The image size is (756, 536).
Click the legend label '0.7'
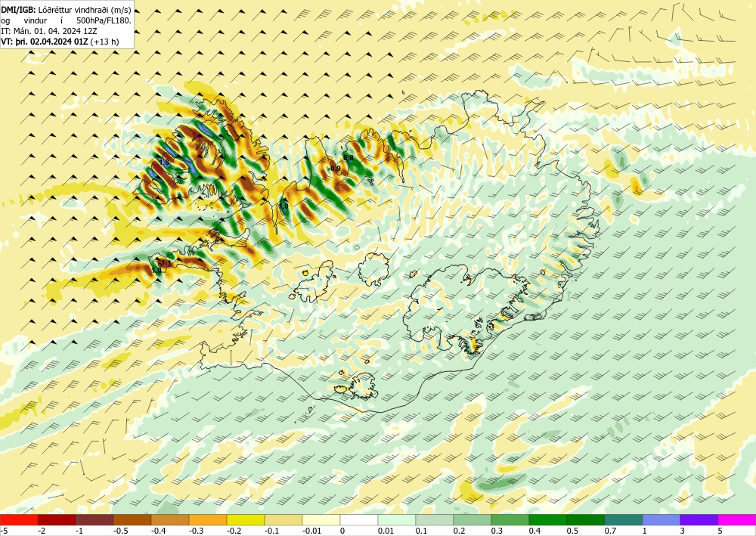[610, 531]
